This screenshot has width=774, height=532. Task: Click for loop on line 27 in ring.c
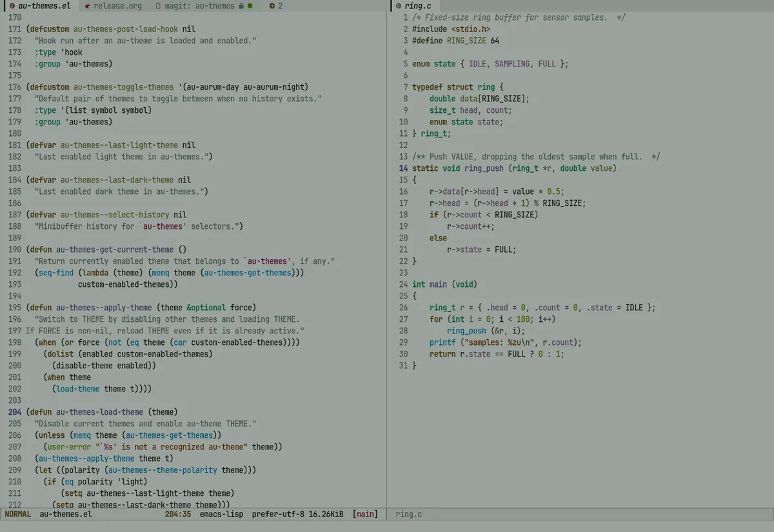(x=493, y=319)
